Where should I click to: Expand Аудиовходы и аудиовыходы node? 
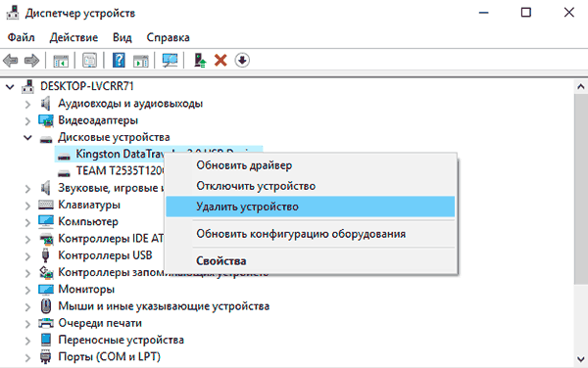[x=27, y=104]
